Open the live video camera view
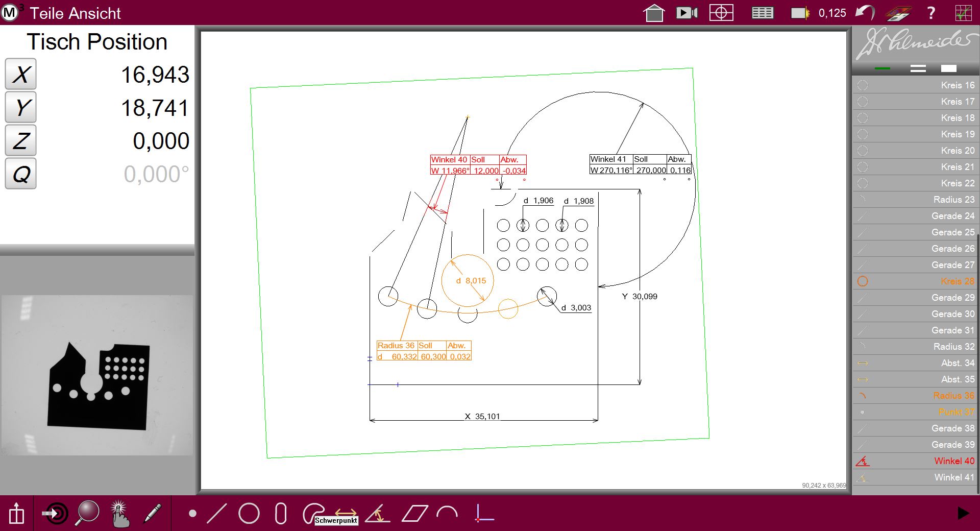 click(687, 13)
